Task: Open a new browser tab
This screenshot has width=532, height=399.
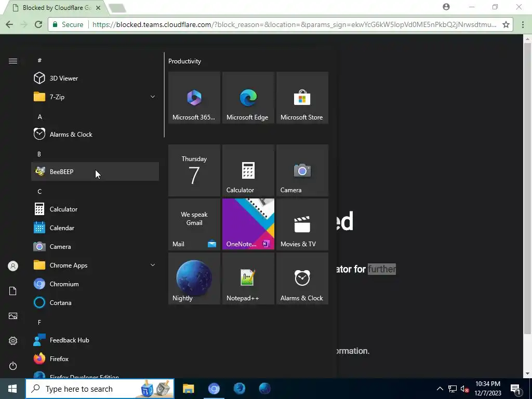Action: 118,8
